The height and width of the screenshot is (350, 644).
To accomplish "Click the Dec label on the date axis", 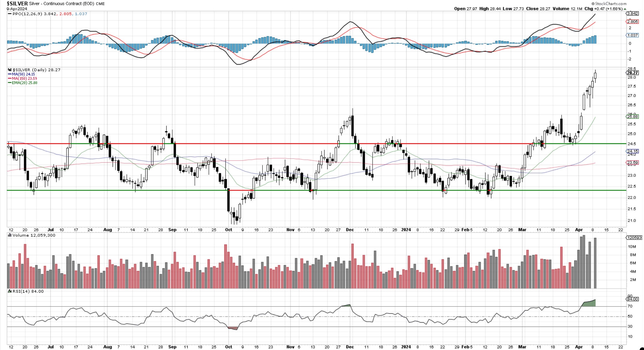I will pyautogui.click(x=350, y=230).
